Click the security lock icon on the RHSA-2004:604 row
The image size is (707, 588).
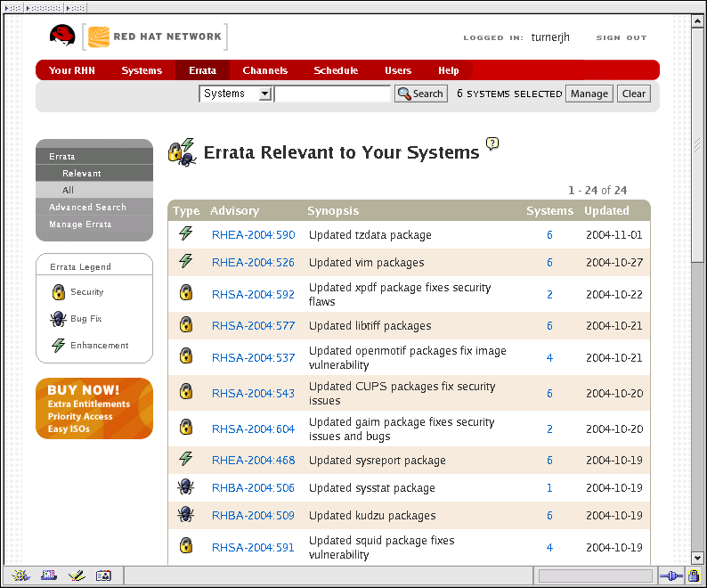pyautogui.click(x=186, y=428)
